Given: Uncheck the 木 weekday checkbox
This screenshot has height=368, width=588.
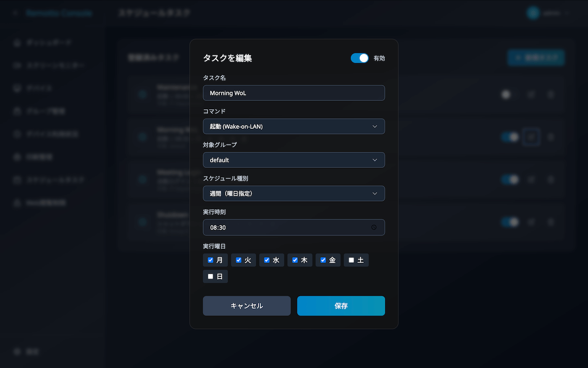Looking at the screenshot, I should pyautogui.click(x=295, y=260).
